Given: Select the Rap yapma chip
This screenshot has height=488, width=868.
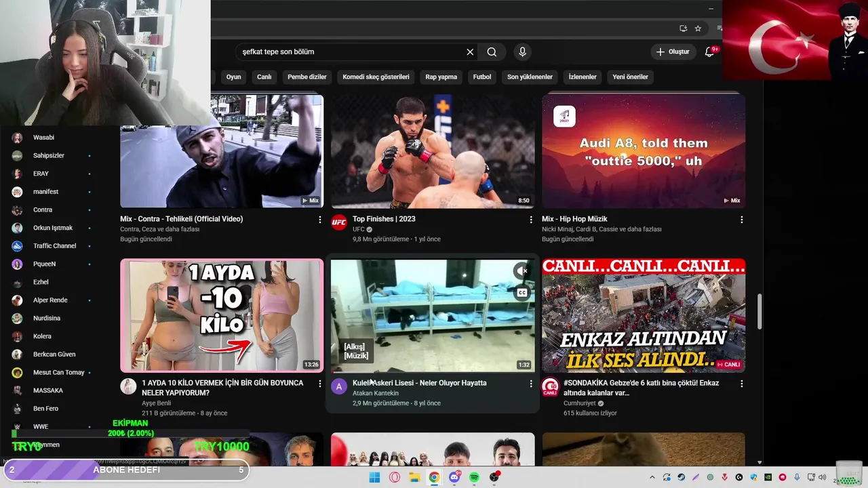Looking at the screenshot, I should point(441,77).
